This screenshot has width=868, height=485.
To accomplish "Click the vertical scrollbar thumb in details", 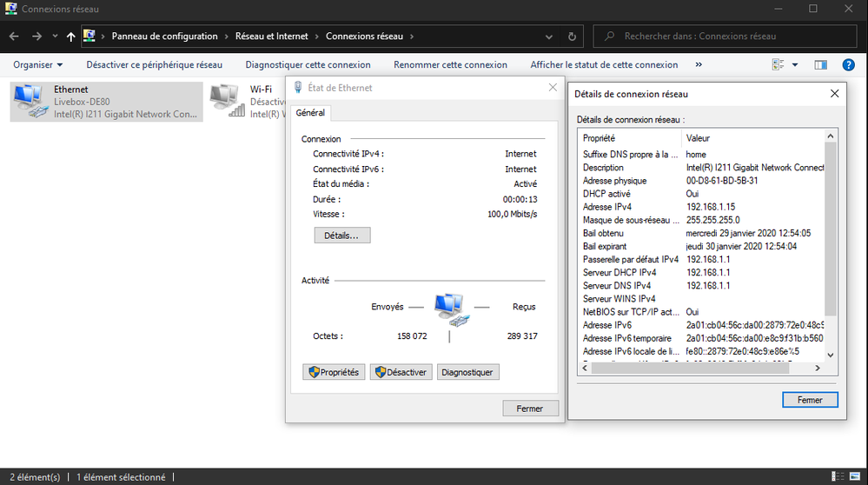I will 830,229.
